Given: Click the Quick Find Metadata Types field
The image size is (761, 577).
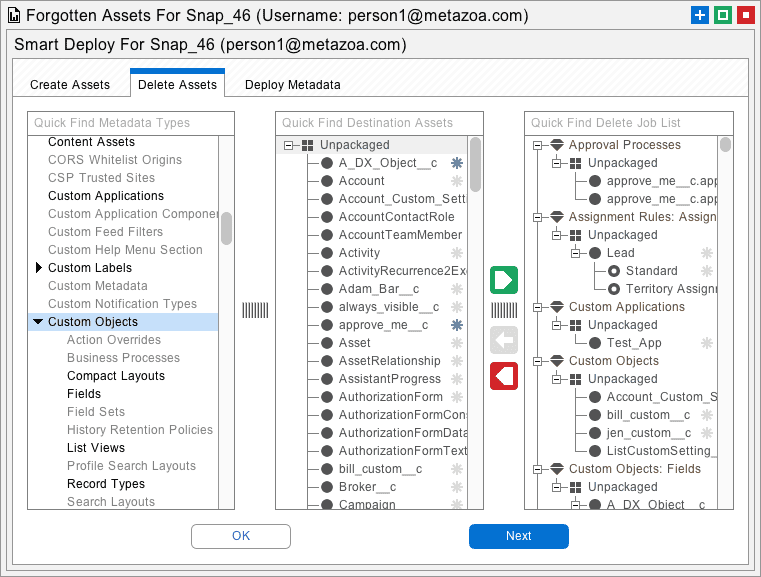Looking at the screenshot, I should [131, 123].
